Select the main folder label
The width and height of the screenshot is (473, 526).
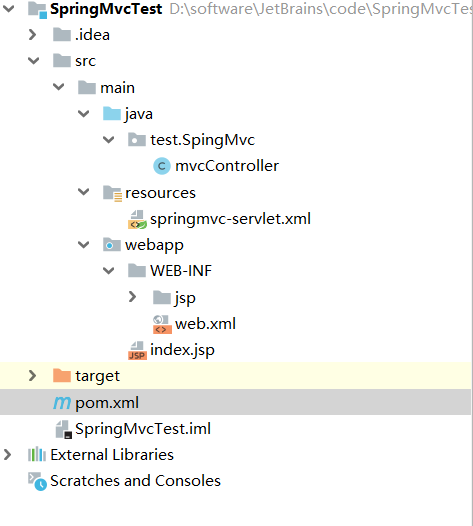117,88
